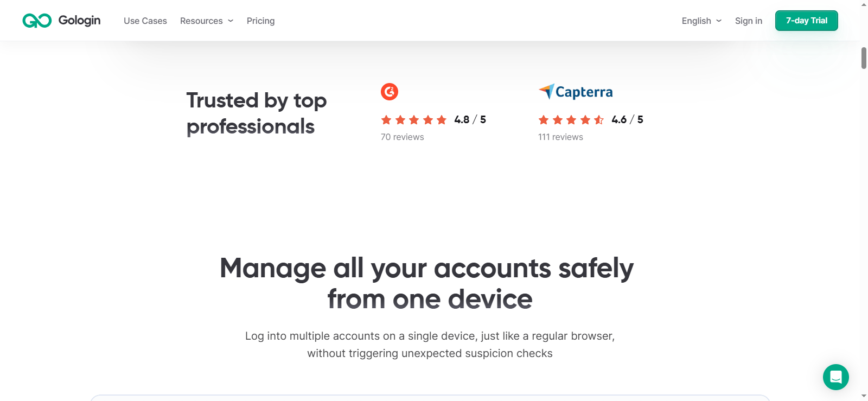868x401 pixels.
Task: Open the English language selector
Action: 701,21
